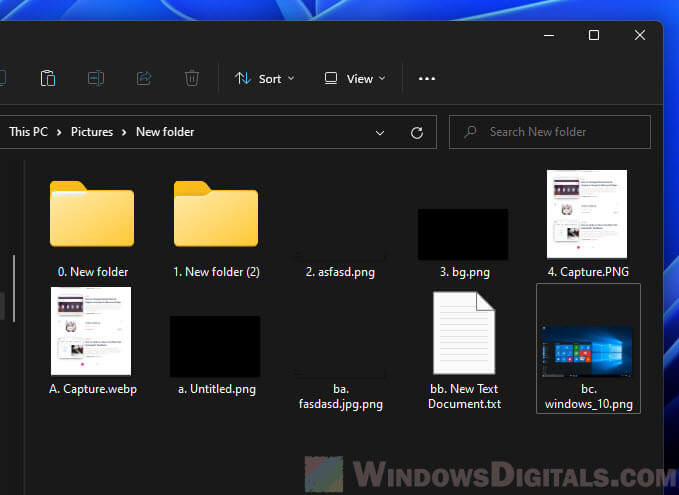
Task: Click the Paste icon in toolbar
Action: 47,78
